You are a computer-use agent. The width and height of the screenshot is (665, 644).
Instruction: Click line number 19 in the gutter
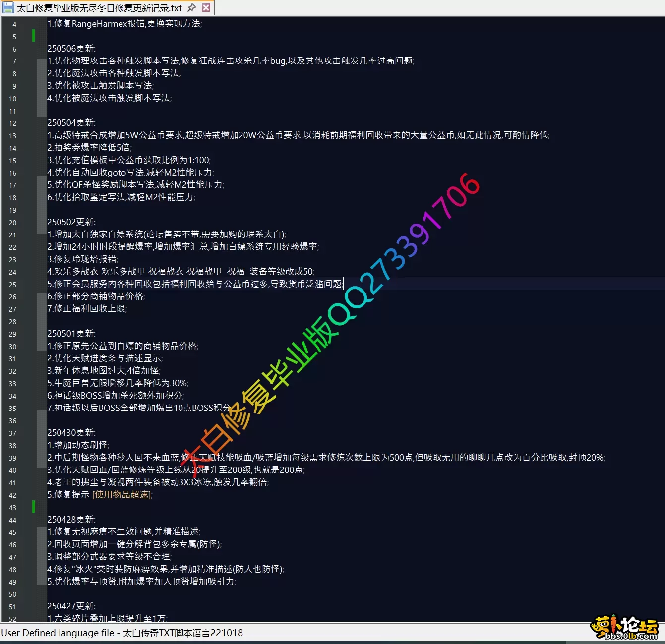pos(13,210)
